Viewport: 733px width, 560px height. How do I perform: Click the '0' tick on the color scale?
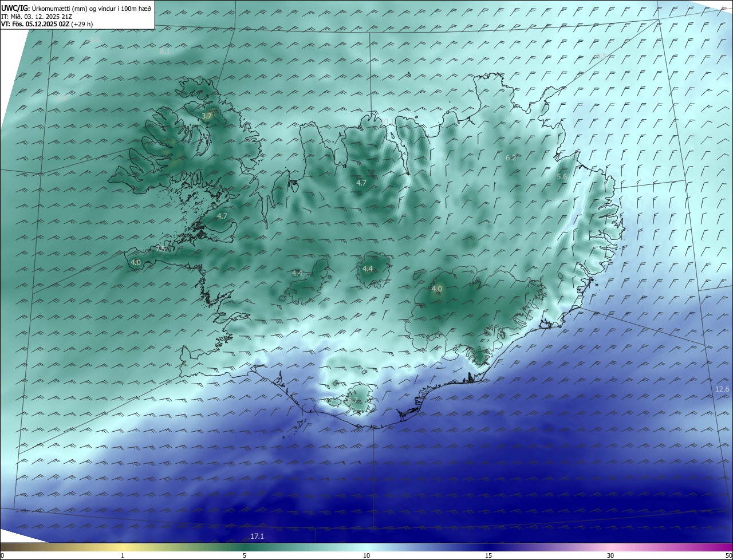click(x=2, y=555)
